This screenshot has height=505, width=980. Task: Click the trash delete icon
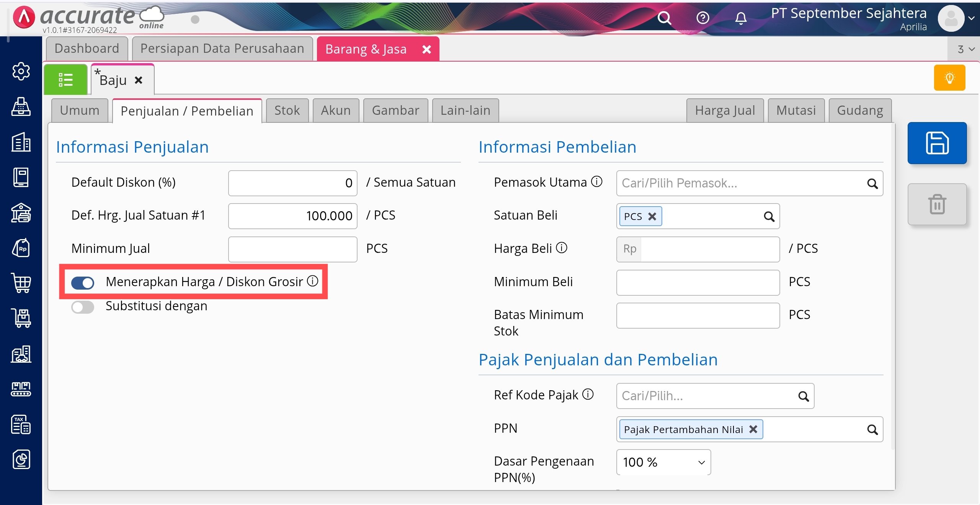[x=937, y=204]
